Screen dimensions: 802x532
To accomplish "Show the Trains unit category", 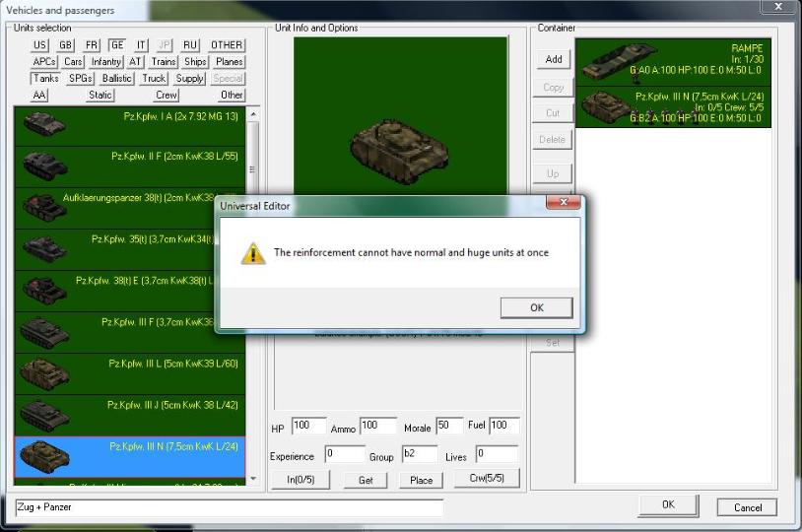I will pos(164,62).
